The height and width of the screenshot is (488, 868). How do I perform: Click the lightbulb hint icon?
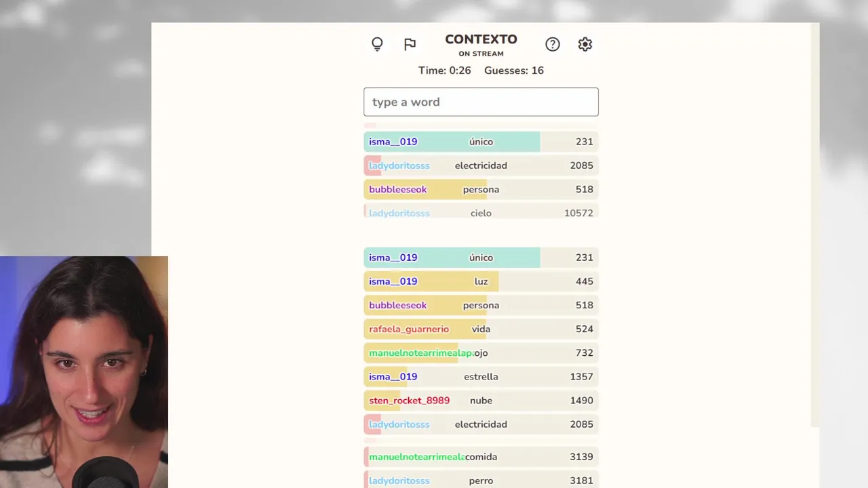(377, 44)
